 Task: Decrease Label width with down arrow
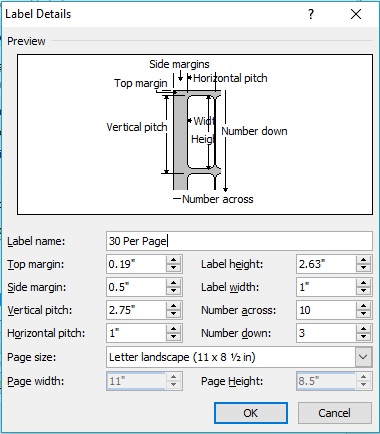click(364, 291)
